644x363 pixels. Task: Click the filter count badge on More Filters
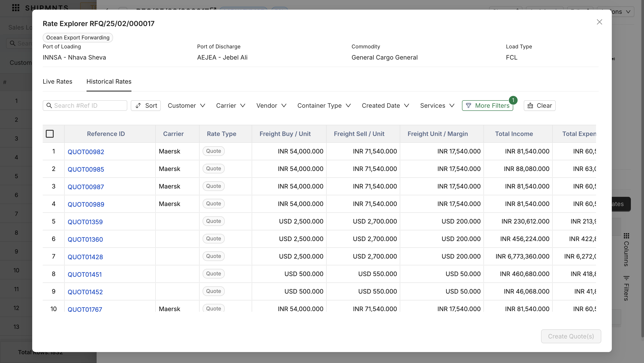click(513, 100)
